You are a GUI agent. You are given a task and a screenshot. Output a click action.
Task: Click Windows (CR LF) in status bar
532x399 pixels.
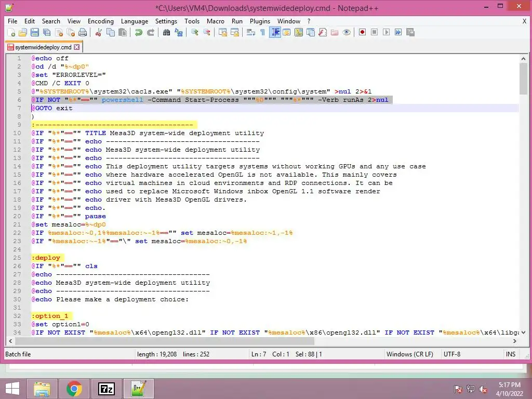click(410, 354)
